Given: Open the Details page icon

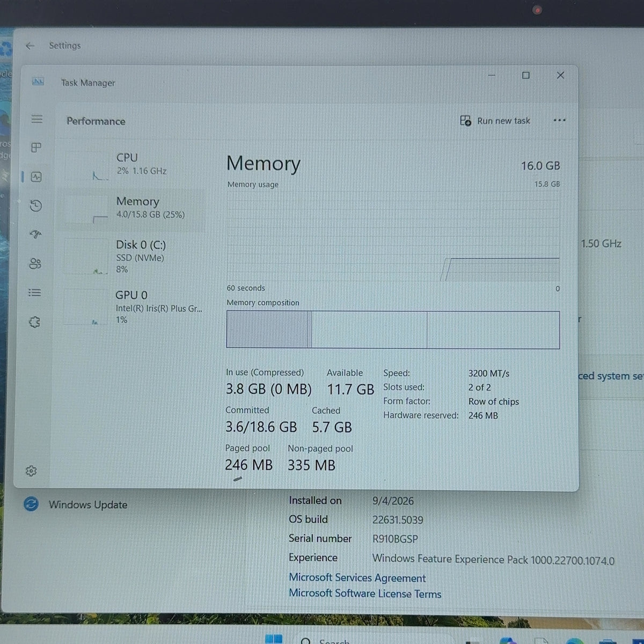Looking at the screenshot, I should click(x=35, y=292).
